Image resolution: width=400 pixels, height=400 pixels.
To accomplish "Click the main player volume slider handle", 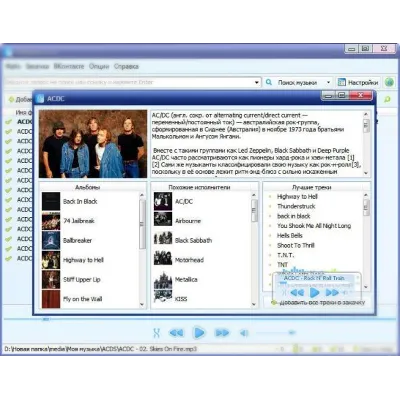I will click(292, 332).
